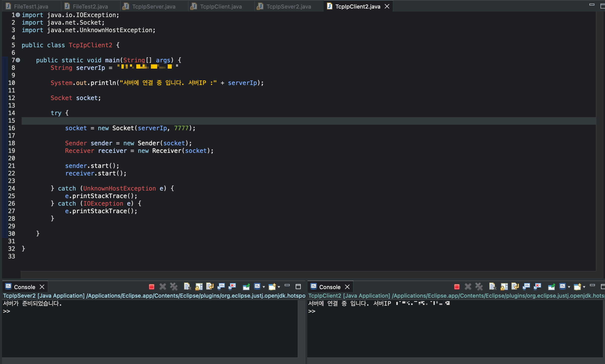
Task: Expand the Display Selected Console dropdown (right console)
Action: (x=569, y=287)
